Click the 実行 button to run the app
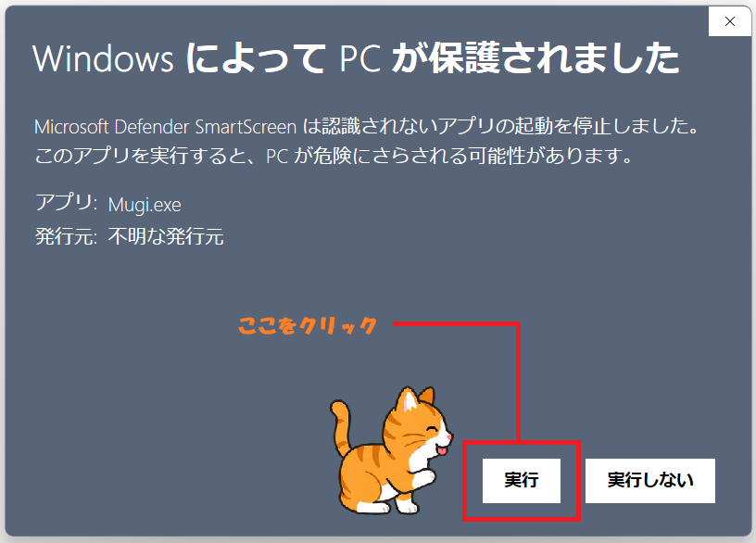 [x=522, y=480]
